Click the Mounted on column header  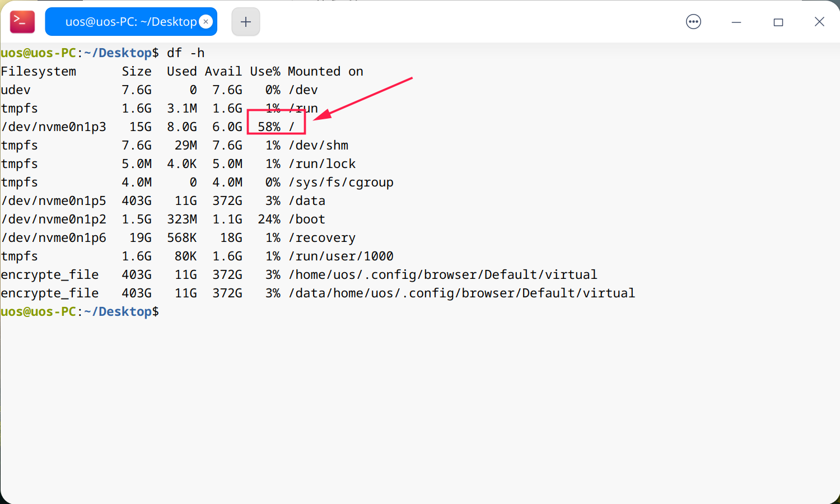tap(325, 72)
